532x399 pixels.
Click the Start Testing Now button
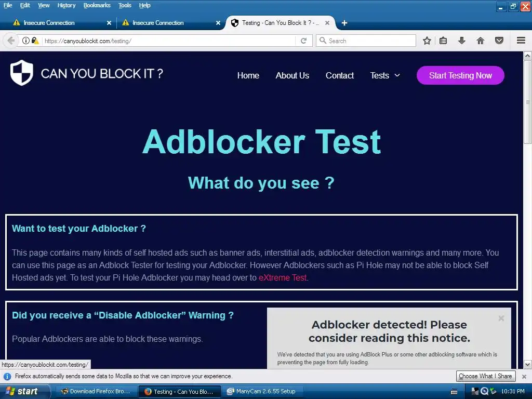point(460,75)
